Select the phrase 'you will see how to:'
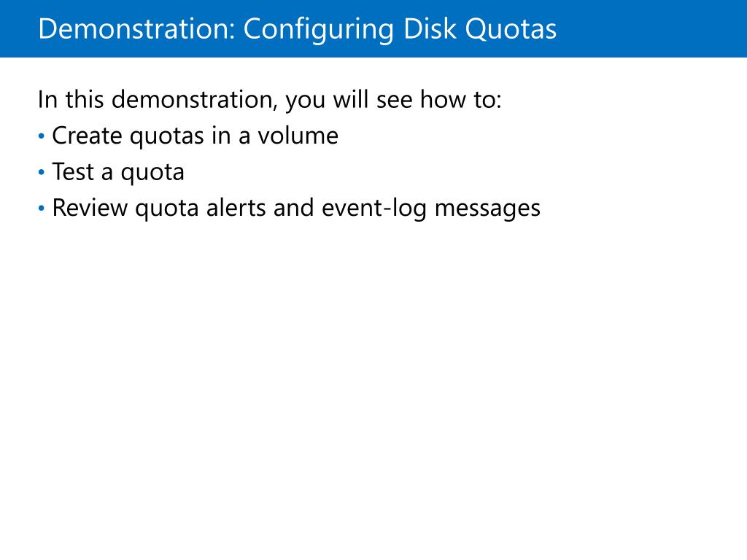 [x=393, y=100]
